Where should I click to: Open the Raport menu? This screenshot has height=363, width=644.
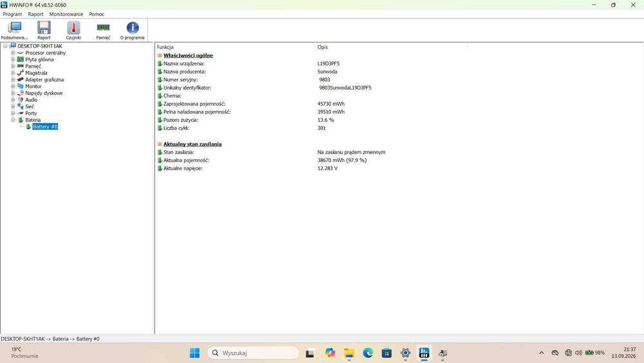[x=35, y=14]
